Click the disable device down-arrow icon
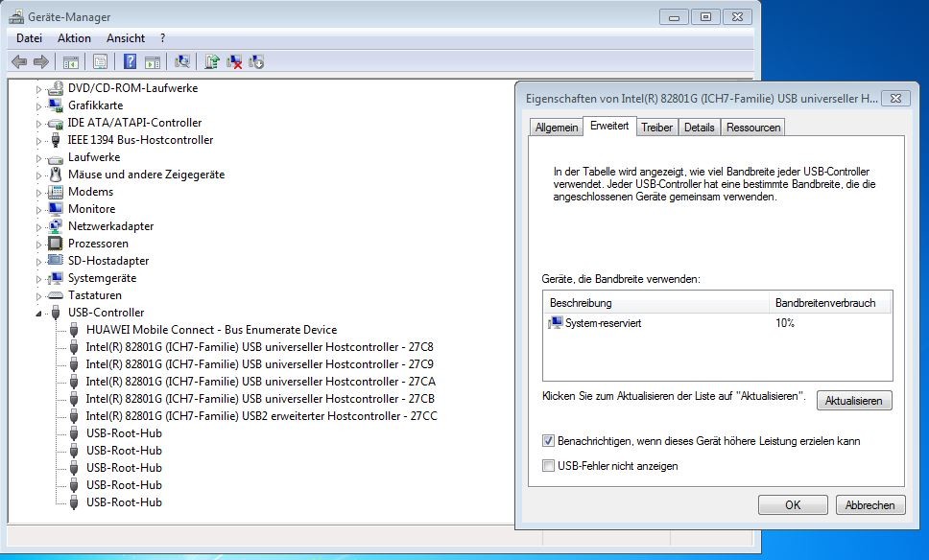929x560 pixels. [256, 61]
